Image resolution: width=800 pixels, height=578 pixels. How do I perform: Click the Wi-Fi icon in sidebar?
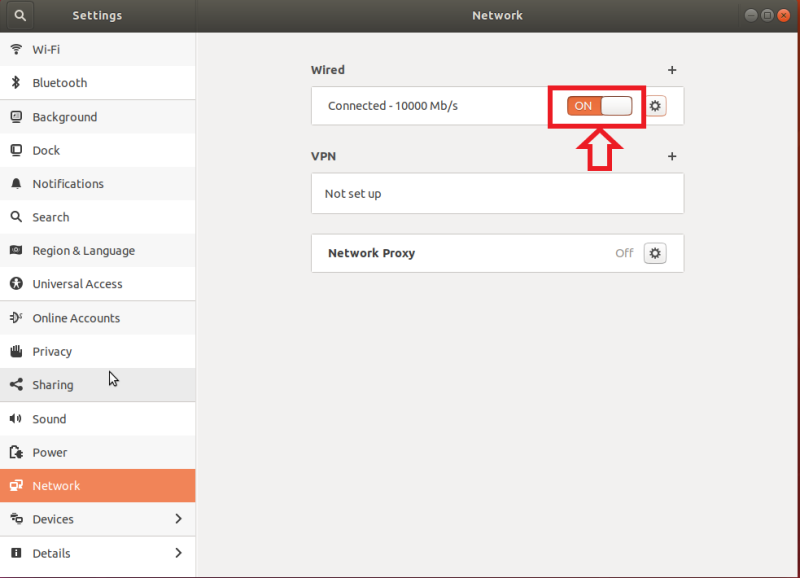16,49
